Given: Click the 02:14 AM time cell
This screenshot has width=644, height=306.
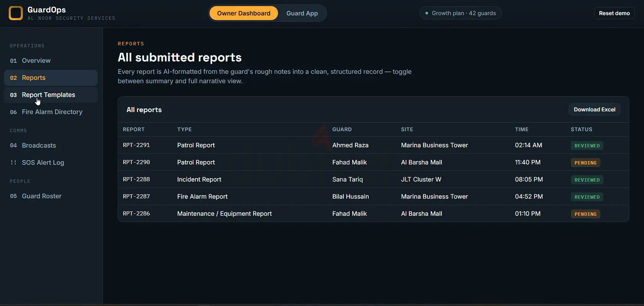Looking at the screenshot, I should 528,145.
